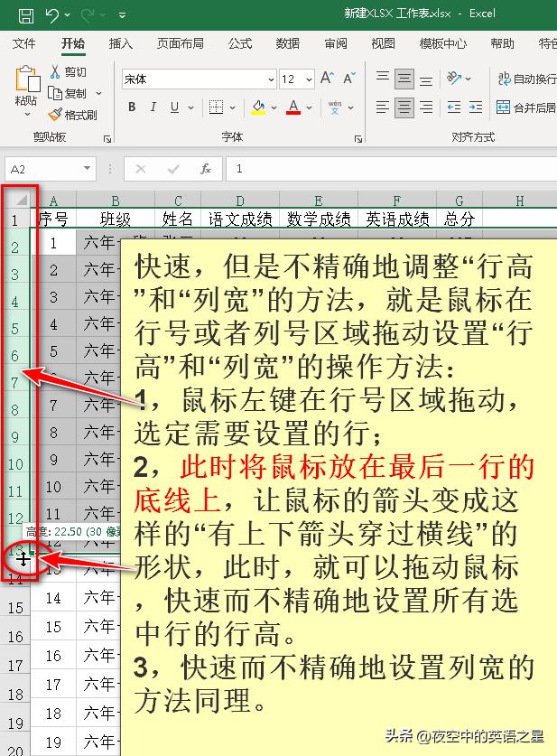Screen dimensions: 557x756
Task: Click 复制 copy button
Action: click(68, 93)
